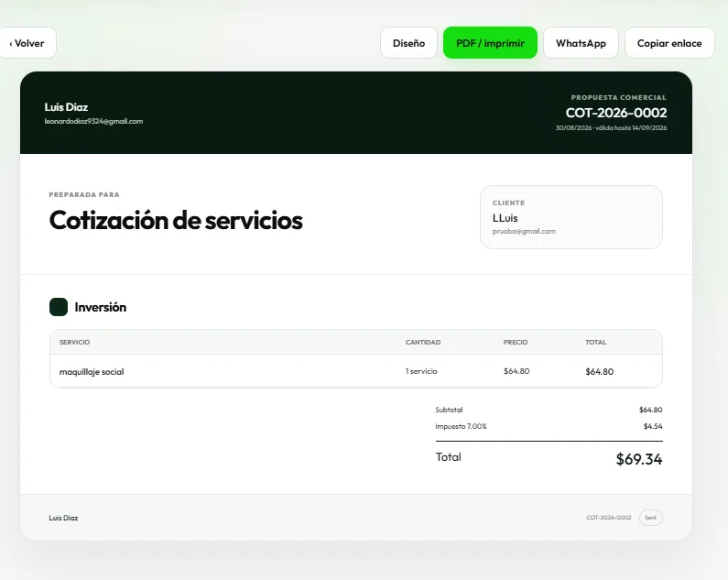Open the Diseño options
The width and height of the screenshot is (728, 580).
408,43
